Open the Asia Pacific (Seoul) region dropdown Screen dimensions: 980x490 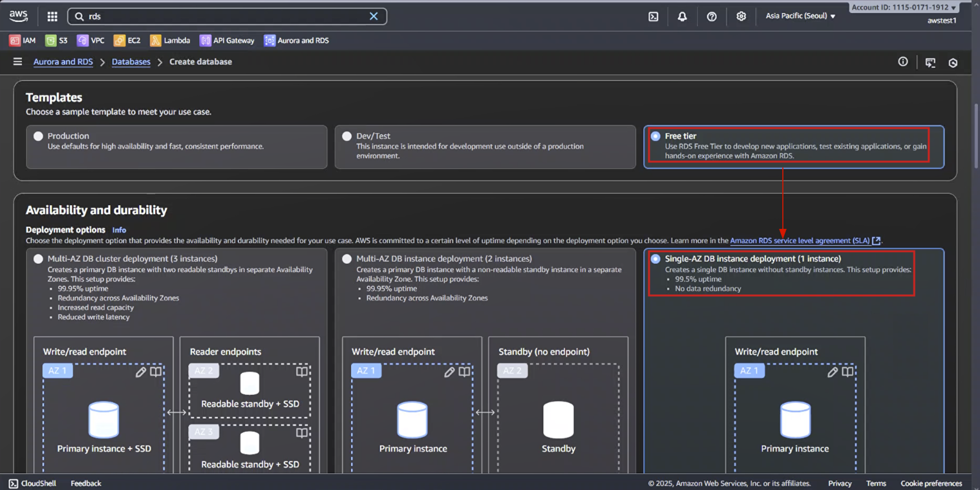tap(800, 16)
